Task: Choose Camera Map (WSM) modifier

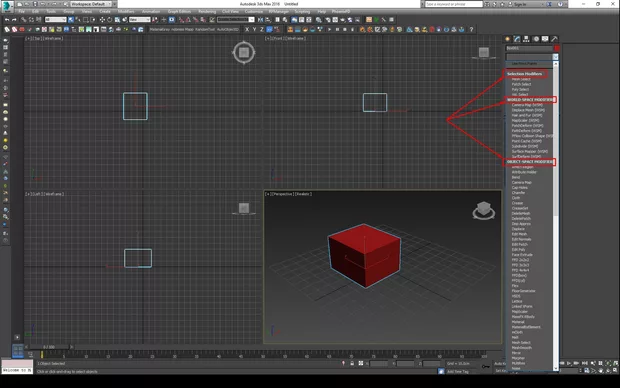Action: pos(527,105)
